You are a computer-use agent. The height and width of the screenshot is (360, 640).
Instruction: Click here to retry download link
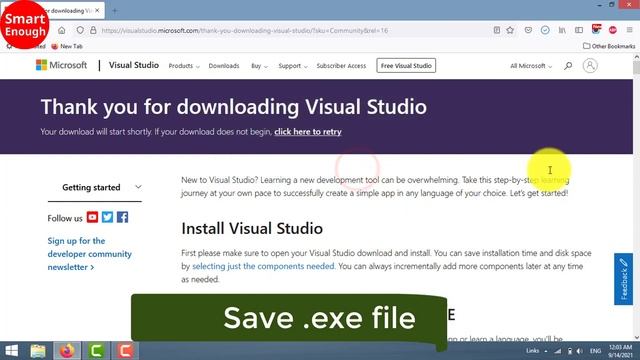(x=308, y=132)
